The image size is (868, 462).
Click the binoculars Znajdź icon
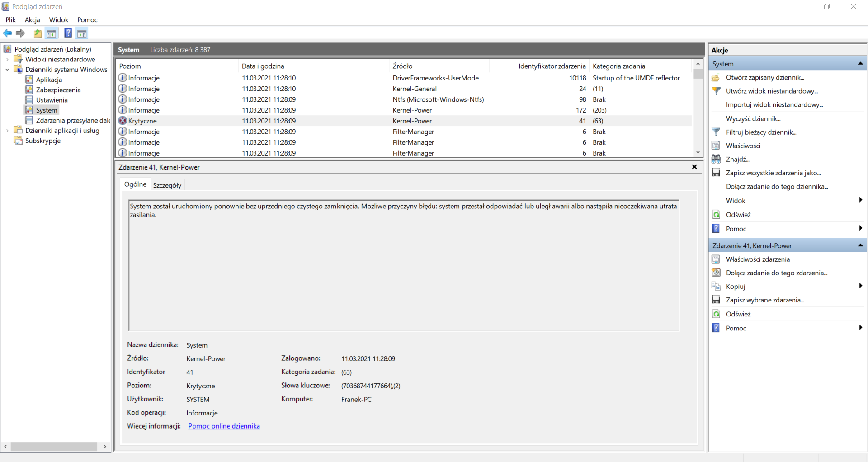point(716,159)
